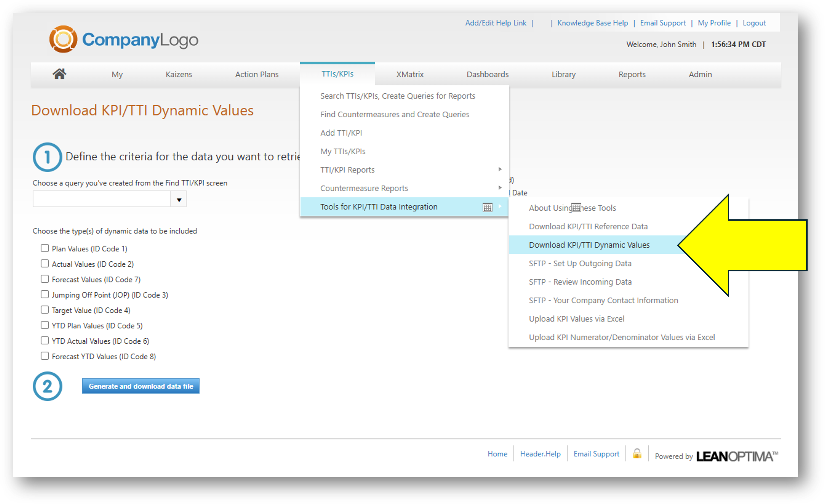Image resolution: width=825 pixels, height=504 pixels.
Task: Click the CompanyLogo orange circle logo
Action: pyautogui.click(x=63, y=39)
